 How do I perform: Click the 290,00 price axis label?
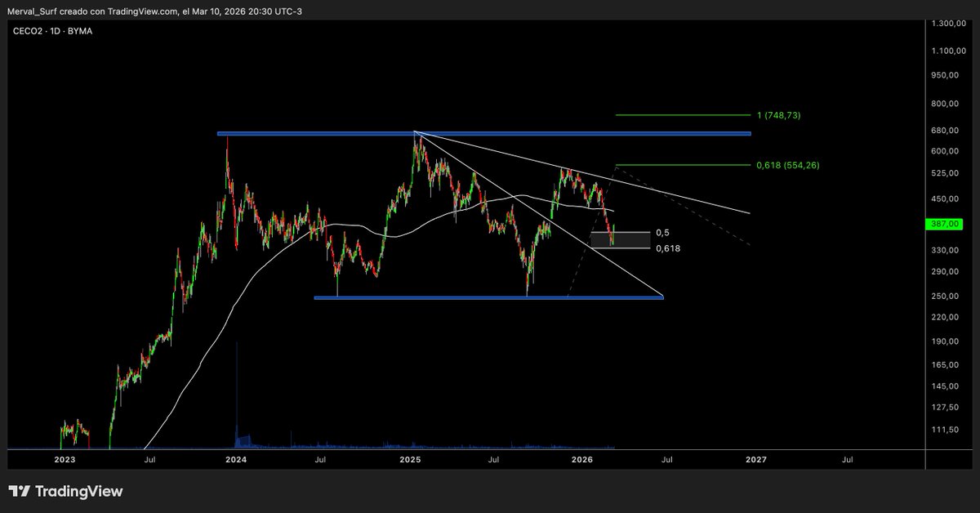pos(945,271)
